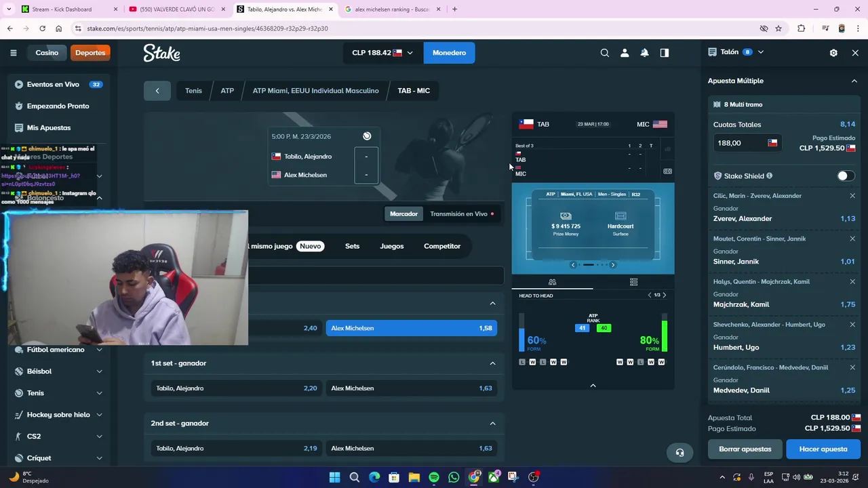Open Microsoft Edge from the taskbar

tap(374, 477)
